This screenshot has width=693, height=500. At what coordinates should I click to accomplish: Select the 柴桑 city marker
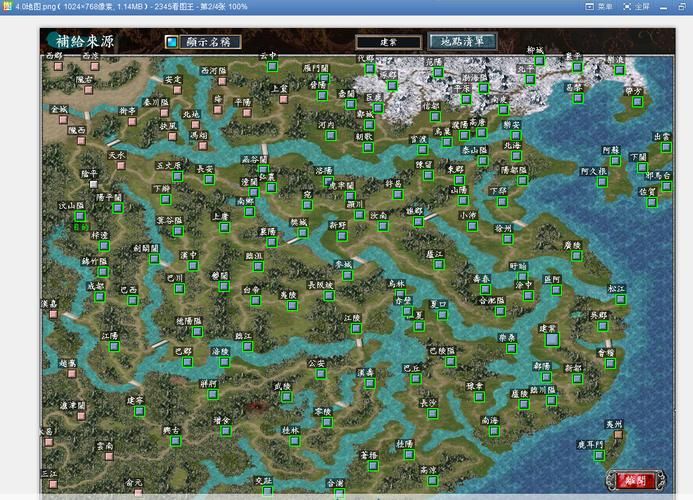511,348
